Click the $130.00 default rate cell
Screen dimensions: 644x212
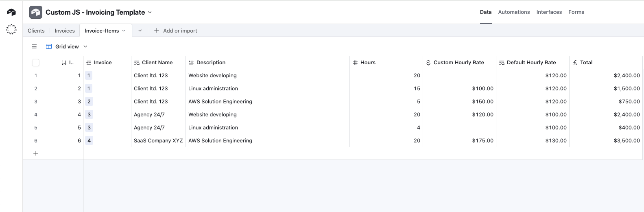533,140
